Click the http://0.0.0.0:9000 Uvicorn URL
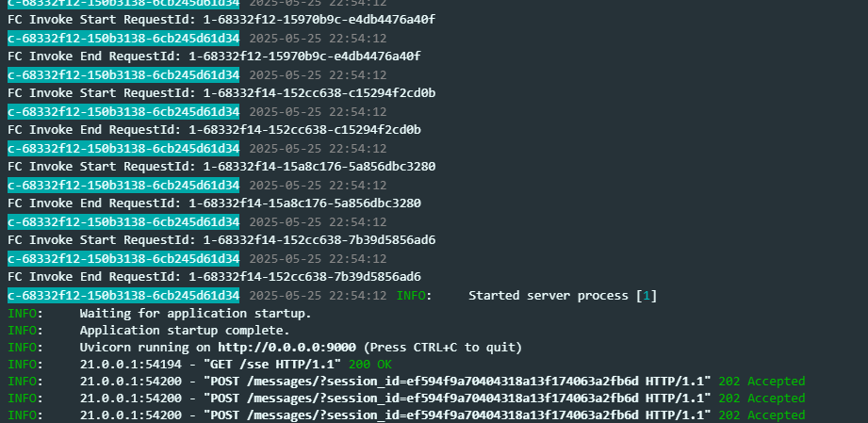868x423 pixels. (x=287, y=347)
